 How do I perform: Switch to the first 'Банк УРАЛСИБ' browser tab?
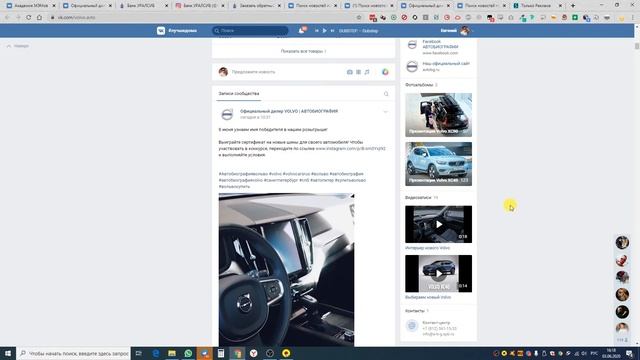142,6
